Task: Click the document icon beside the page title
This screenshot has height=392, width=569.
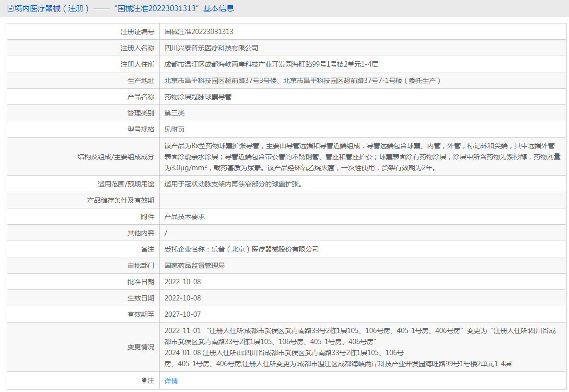Action: click(11, 9)
